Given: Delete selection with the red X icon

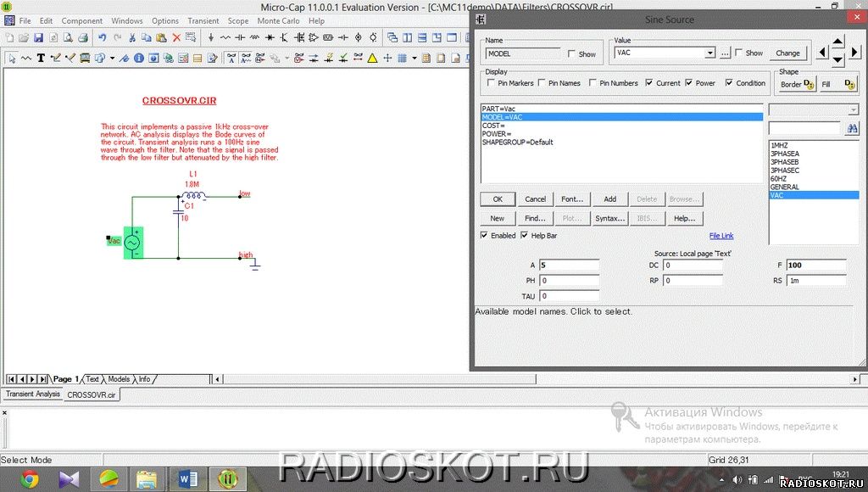Looking at the screenshot, I should [176, 37].
